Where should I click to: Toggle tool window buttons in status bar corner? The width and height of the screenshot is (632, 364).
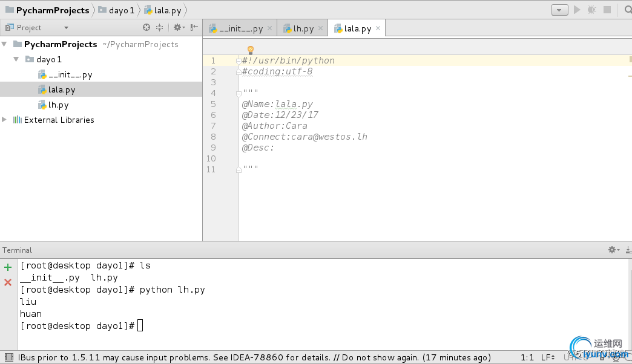pyautogui.click(x=8, y=357)
